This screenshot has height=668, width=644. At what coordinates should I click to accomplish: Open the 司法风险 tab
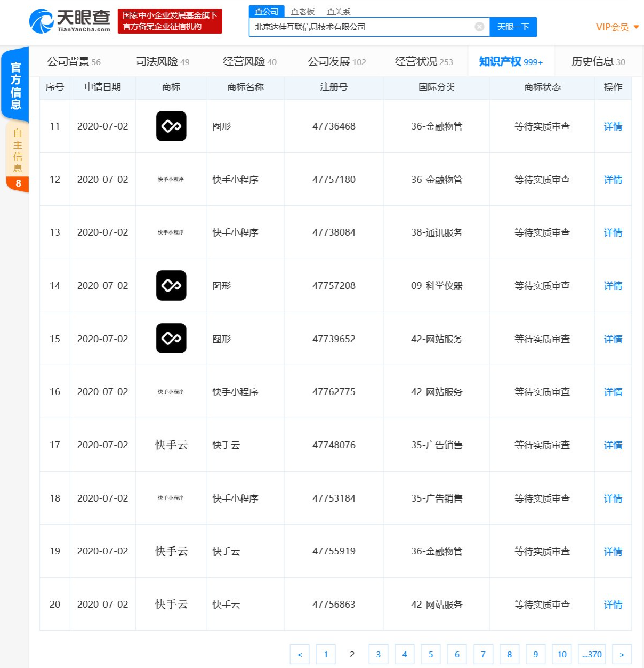coord(162,62)
